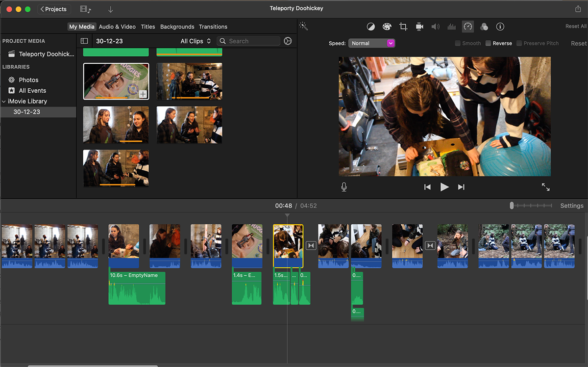Toggle the Smooth checkbox

[x=458, y=43]
